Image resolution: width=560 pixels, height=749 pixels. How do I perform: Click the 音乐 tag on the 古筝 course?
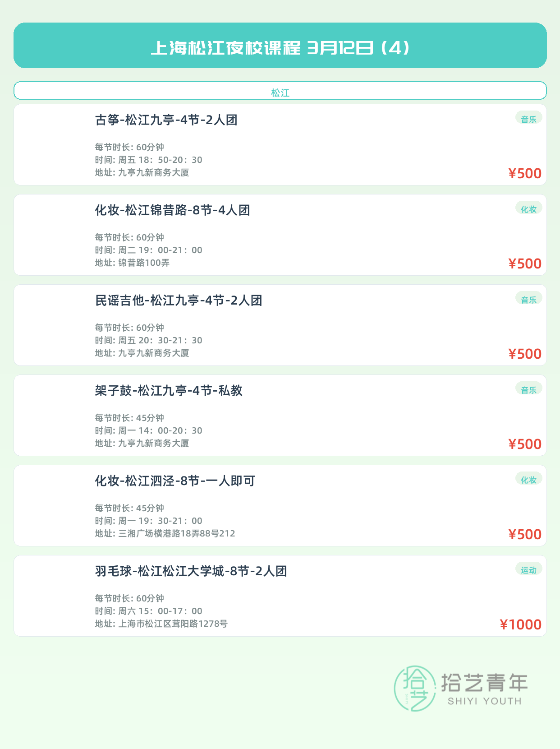click(x=528, y=119)
